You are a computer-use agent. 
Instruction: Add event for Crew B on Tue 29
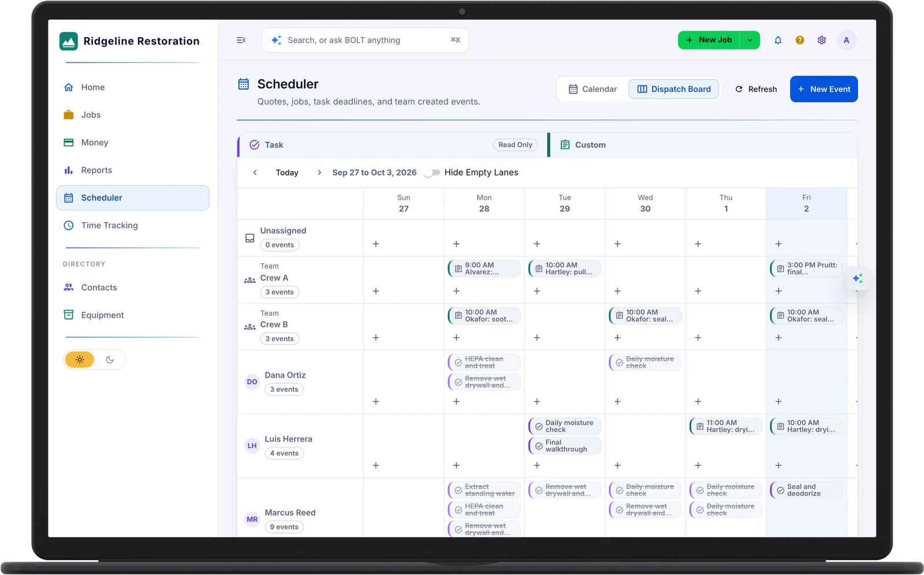537,338
